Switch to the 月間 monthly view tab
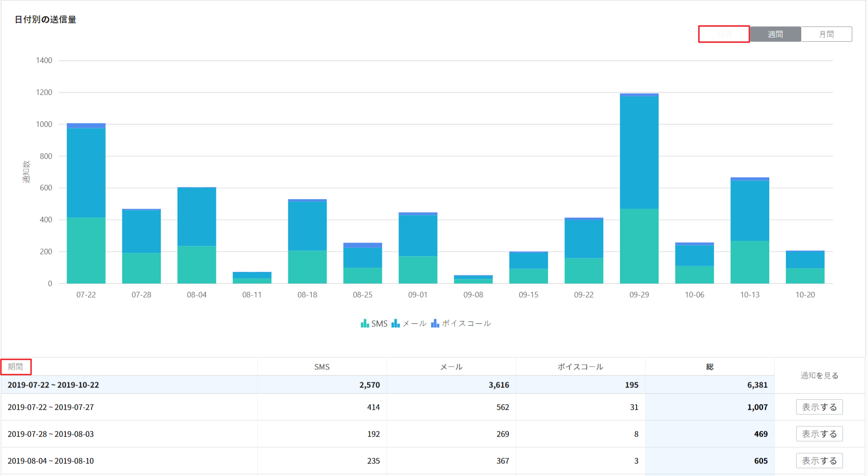Image resolution: width=868 pixels, height=476 pixels. pyautogui.click(x=826, y=34)
